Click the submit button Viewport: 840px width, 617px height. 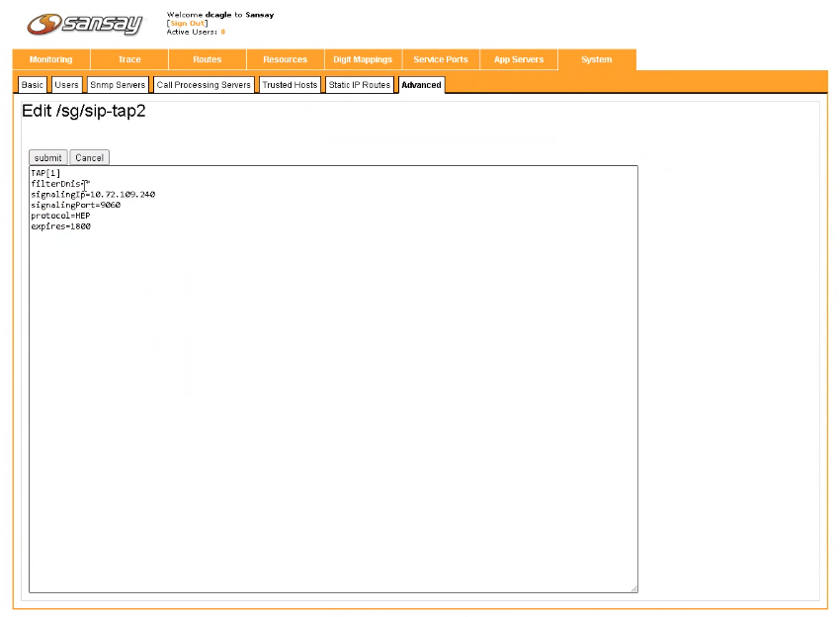(46, 157)
